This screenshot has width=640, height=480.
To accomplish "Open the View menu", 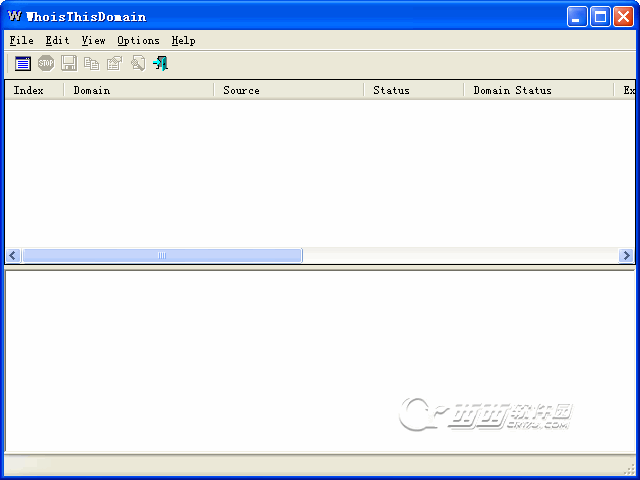I will [93, 40].
